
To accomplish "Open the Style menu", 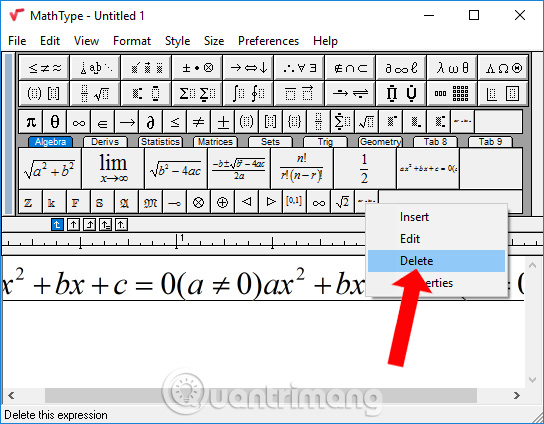I will click(177, 41).
